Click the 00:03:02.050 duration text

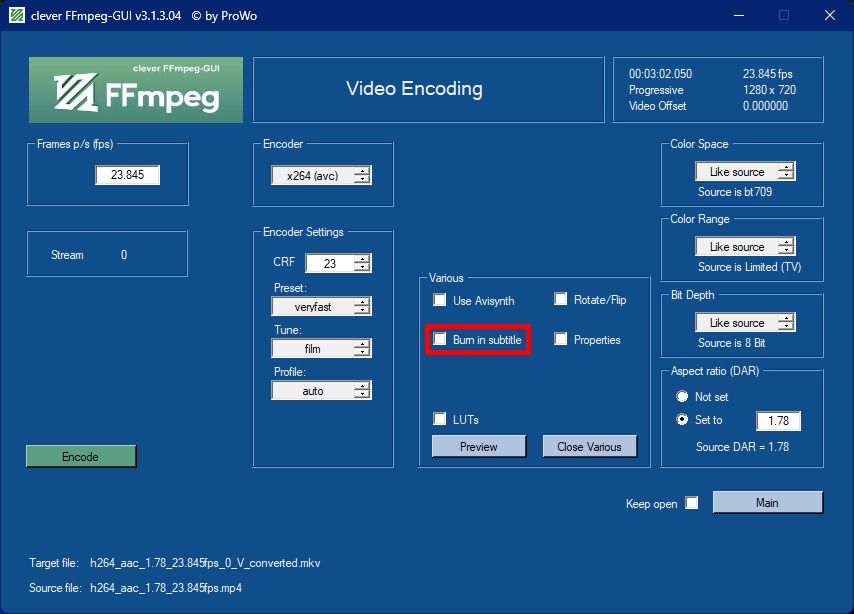coord(660,74)
